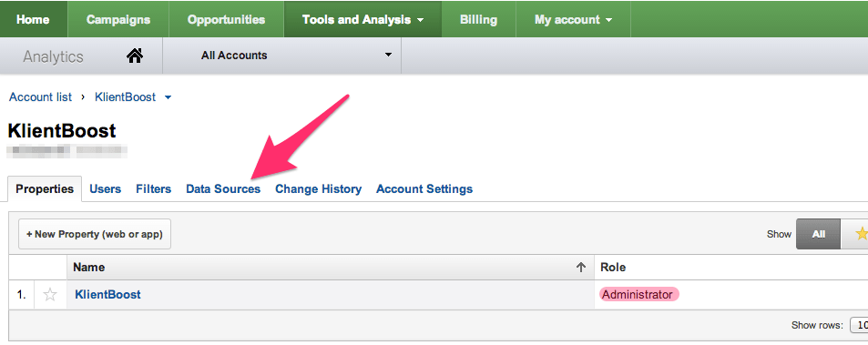Go to the Home tab
The width and height of the screenshot is (868, 345).
tap(33, 20)
